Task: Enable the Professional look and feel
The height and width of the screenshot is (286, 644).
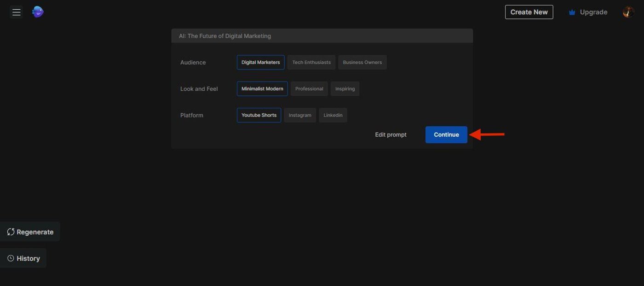Action: click(x=309, y=88)
